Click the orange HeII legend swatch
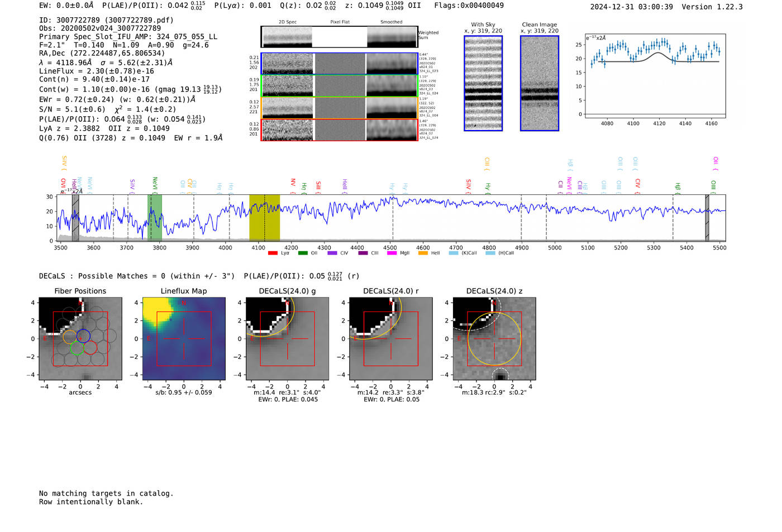Image resolution: width=782 pixels, height=532 pixels. click(423, 253)
